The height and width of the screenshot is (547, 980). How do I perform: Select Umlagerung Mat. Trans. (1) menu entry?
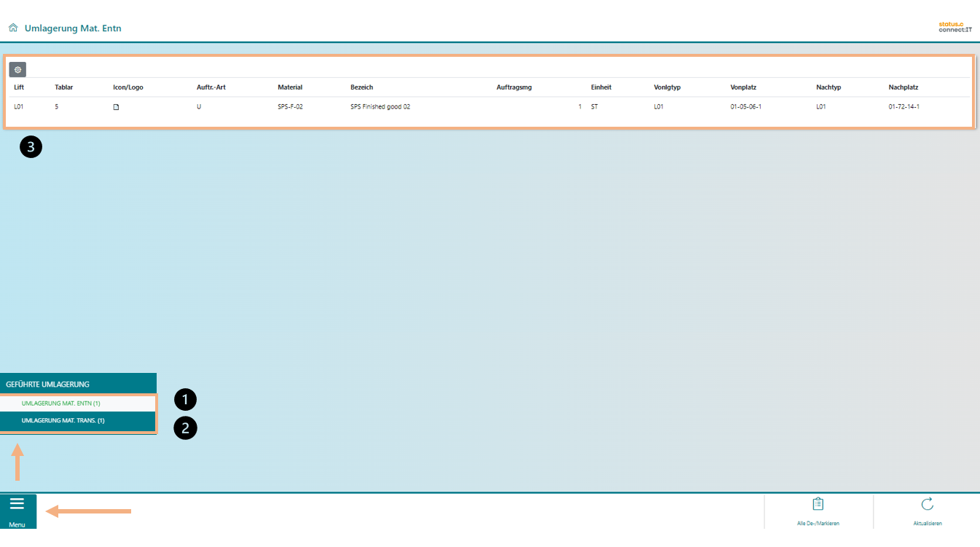point(63,421)
